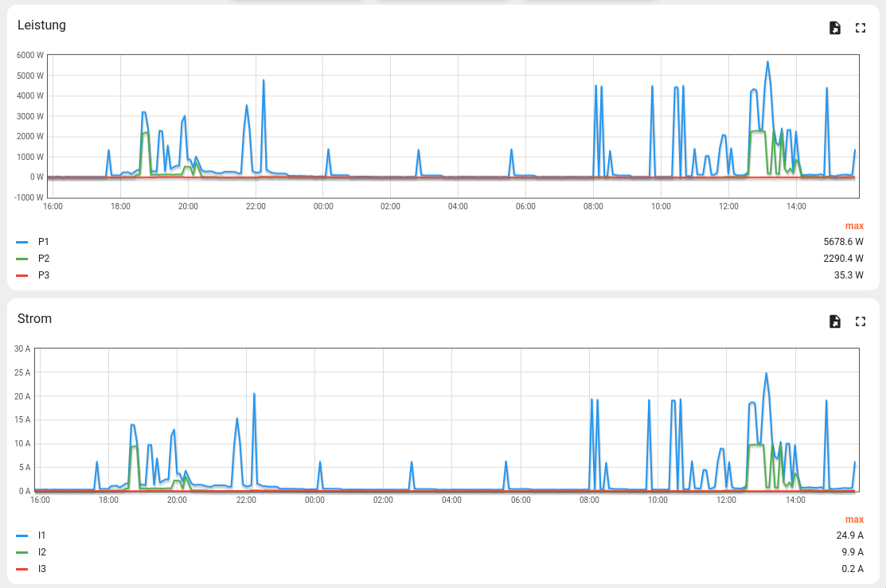This screenshot has width=886, height=588.
Task: Click the highest I1 peak in Strom chart
Action: 766,373
